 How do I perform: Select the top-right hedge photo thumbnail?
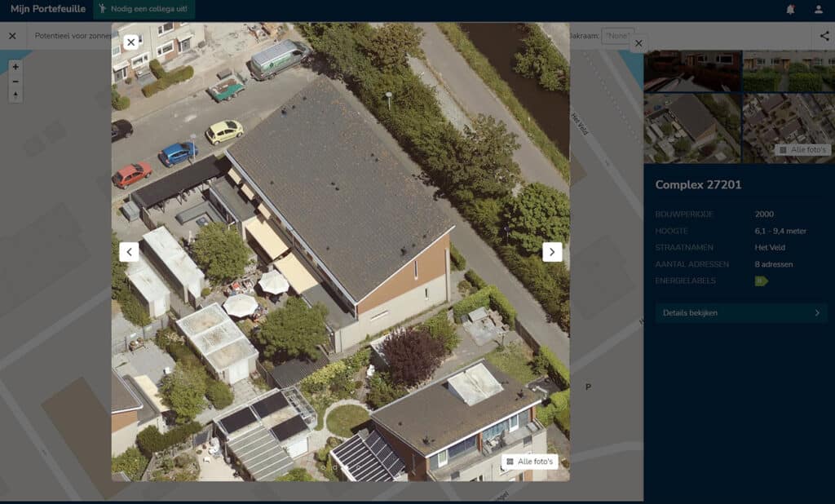[x=788, y=72]
